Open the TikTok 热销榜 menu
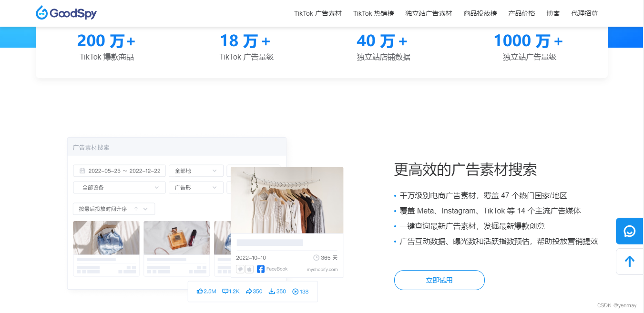644x313 pixels. pyautogui.click(x=374, y=13)
